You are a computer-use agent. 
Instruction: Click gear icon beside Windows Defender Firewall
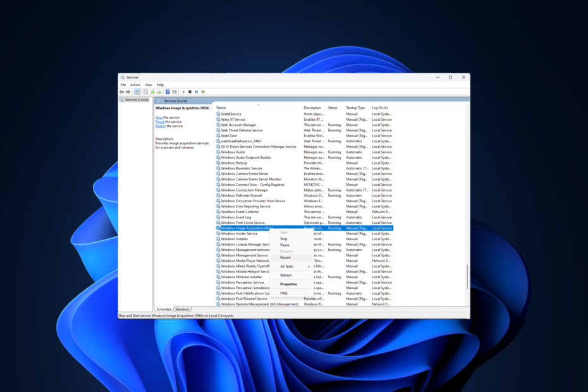[x=218, y=195]
